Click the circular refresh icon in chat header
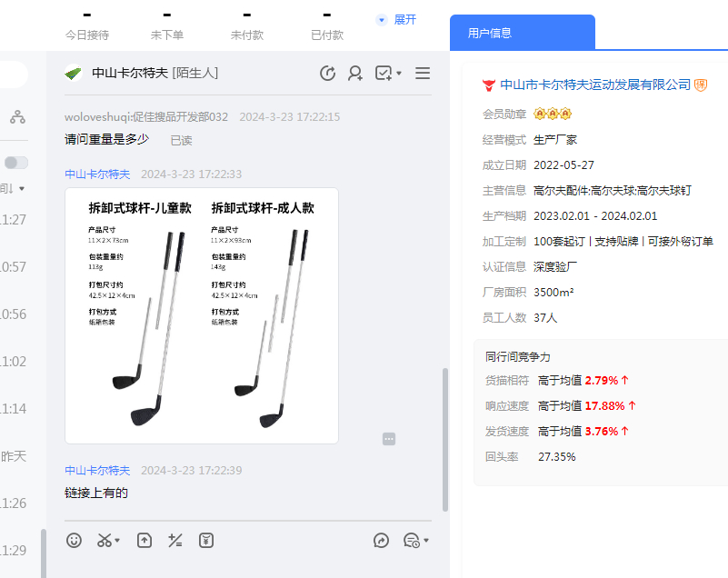Image resolution: width=728 pixels, height=578 pixels. [328, 74]
